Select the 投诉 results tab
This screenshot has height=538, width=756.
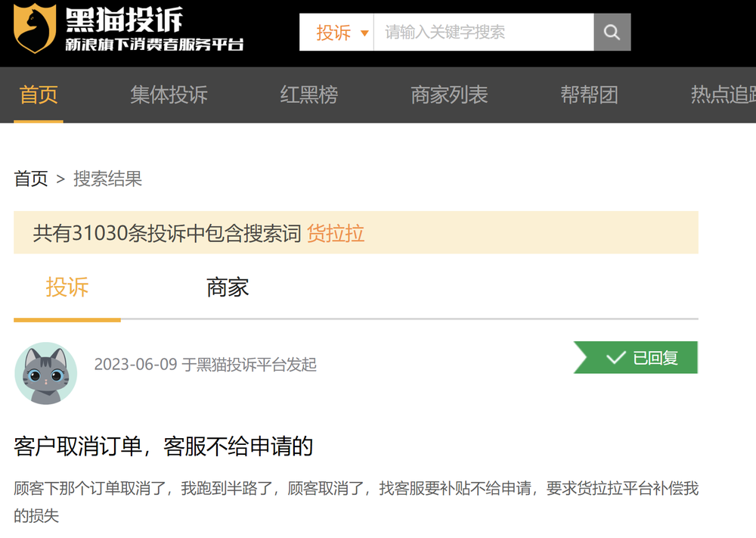click(67, 288)
